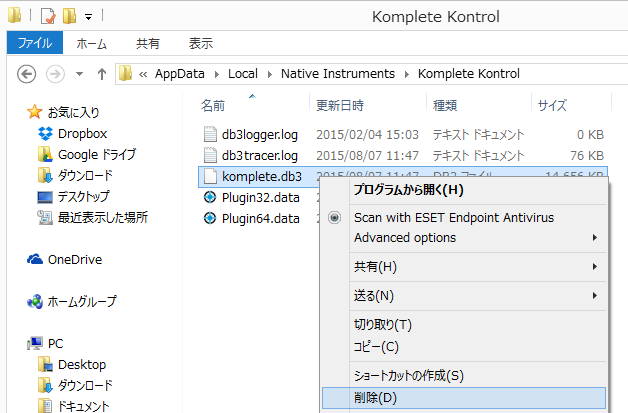Switch to the 表示 ribbon tab

tap(201, 43)
